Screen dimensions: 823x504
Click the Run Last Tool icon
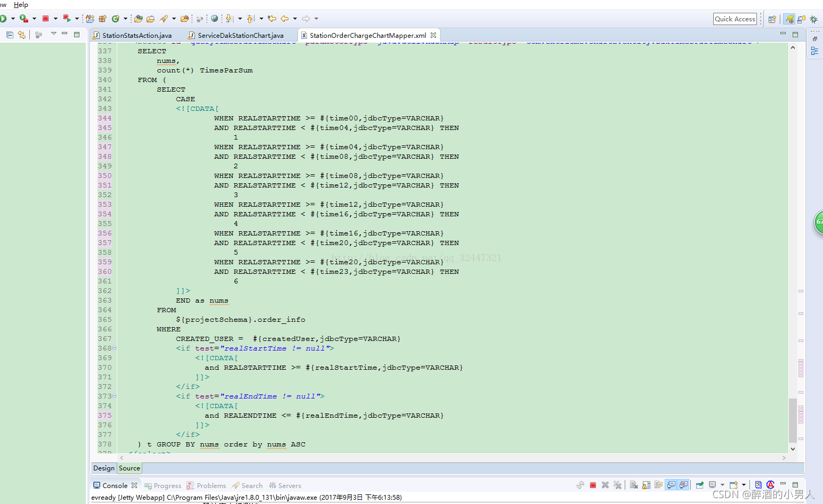point(24,19)
